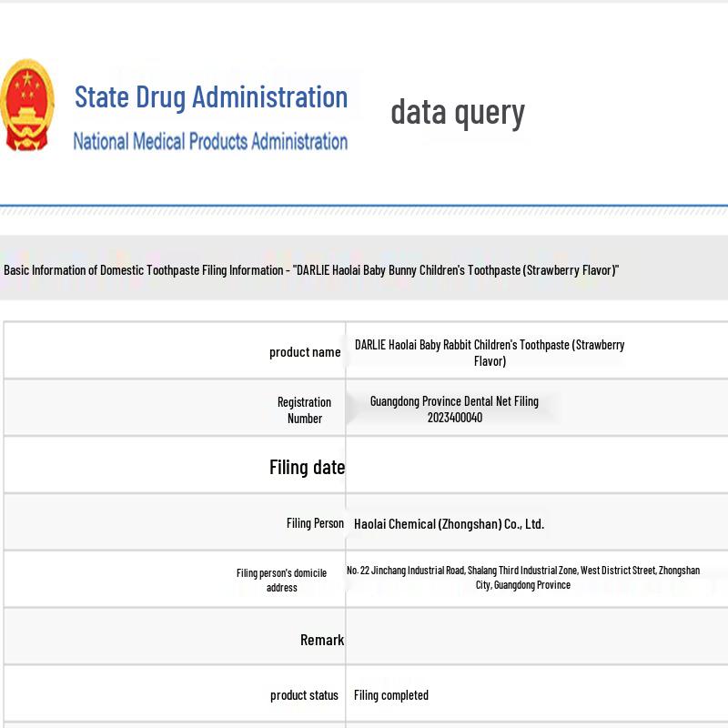
Task: Click the National Medical Products Administration subtitle
Action: 210,141
